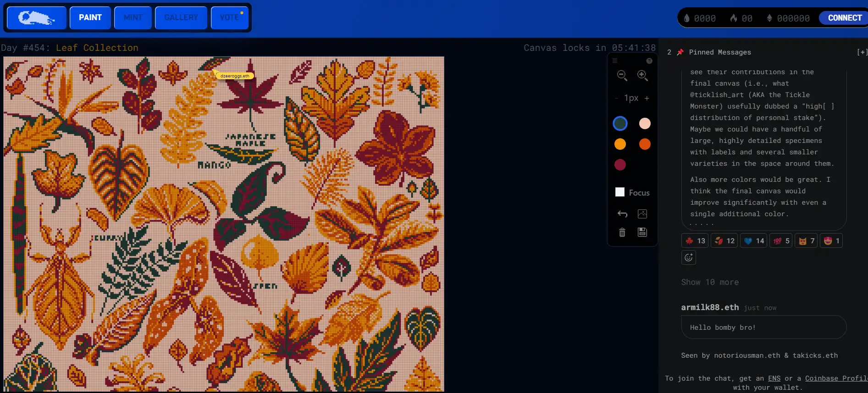Open the tool panel hamburger menu
Screen dimensions: 868x393
click(x=615, y=60)
